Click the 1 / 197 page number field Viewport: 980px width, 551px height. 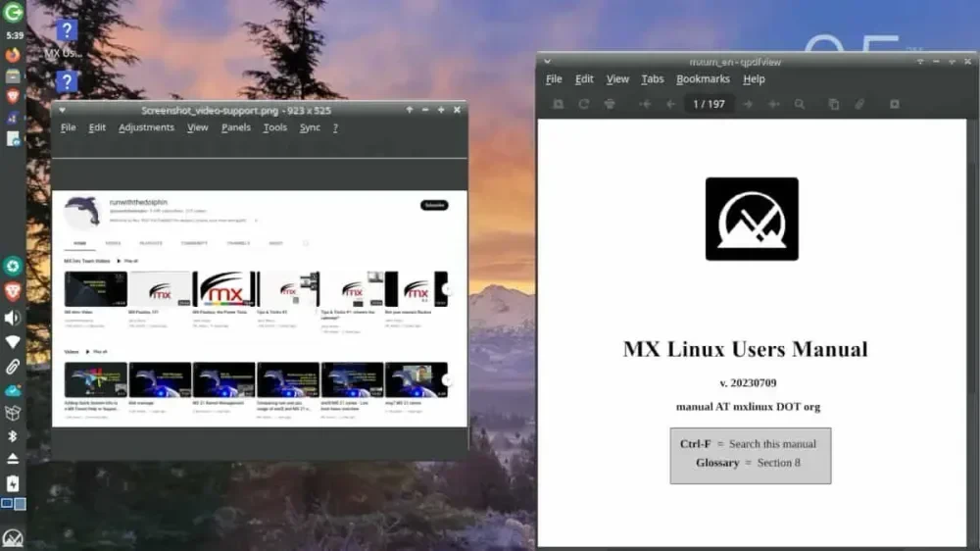[x=709, y=105]
